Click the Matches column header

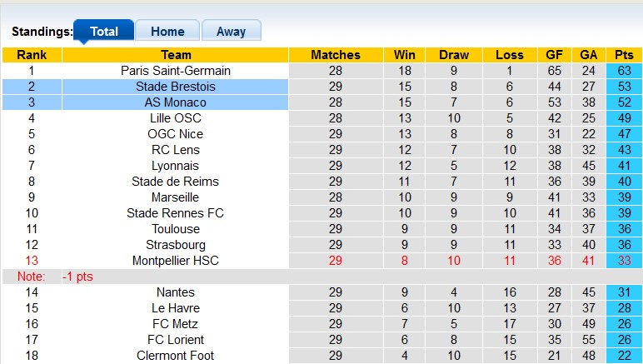[x=335, y=55]
